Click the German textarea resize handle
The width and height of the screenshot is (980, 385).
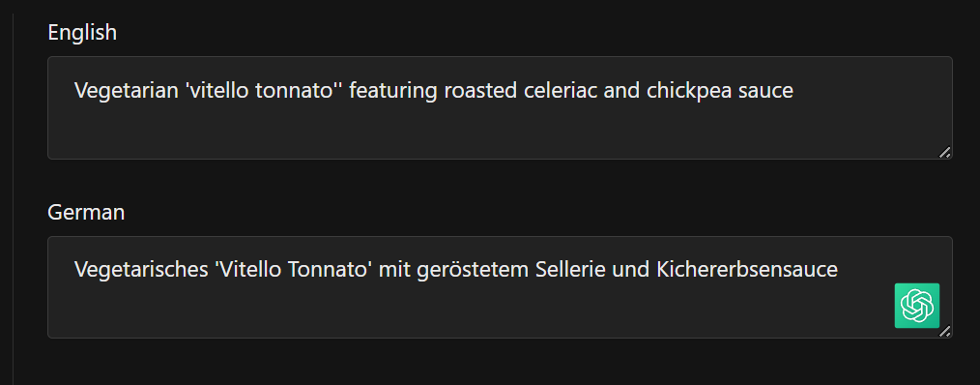pos(945,331)
